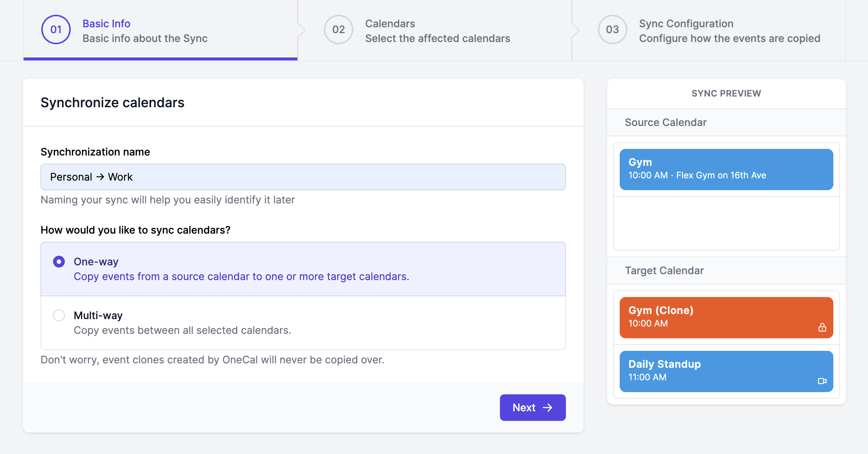Click the Target Calendar section header
Screen dimensions: 868x454
[664, 270]
